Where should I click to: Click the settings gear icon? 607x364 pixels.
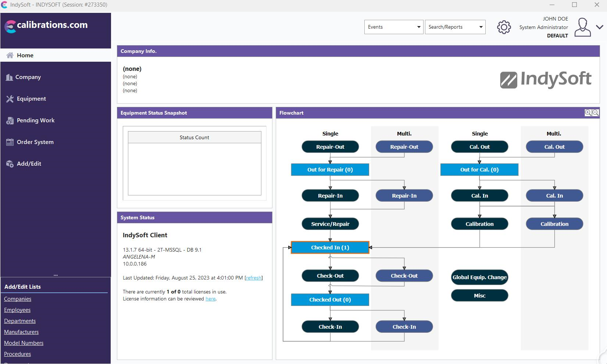click(504, 27)
